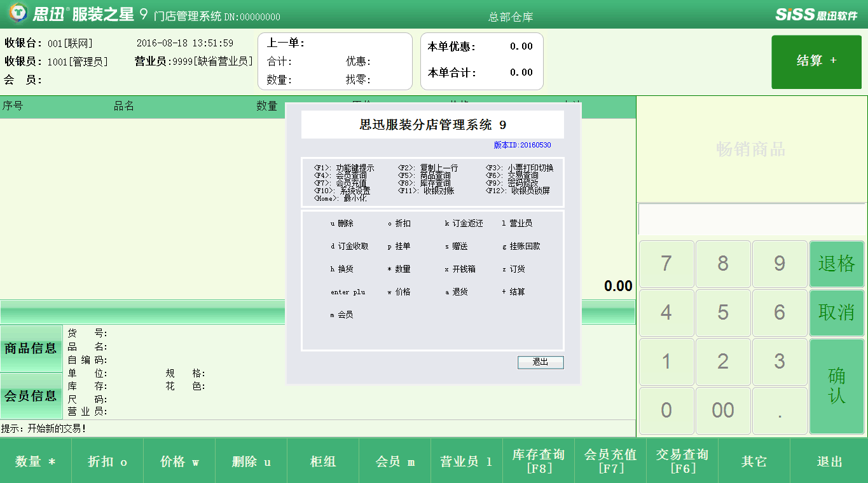The width and height of the screenshot is (868, 483).
Task: Click '* 数量' shortcut in the help dialog
Action: point(399,269)
